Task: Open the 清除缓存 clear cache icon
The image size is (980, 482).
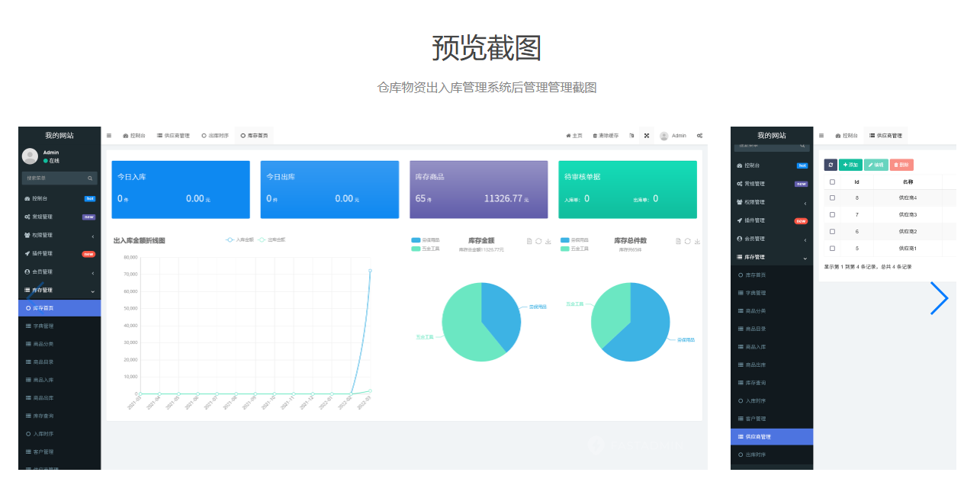Action: [595, 136]
